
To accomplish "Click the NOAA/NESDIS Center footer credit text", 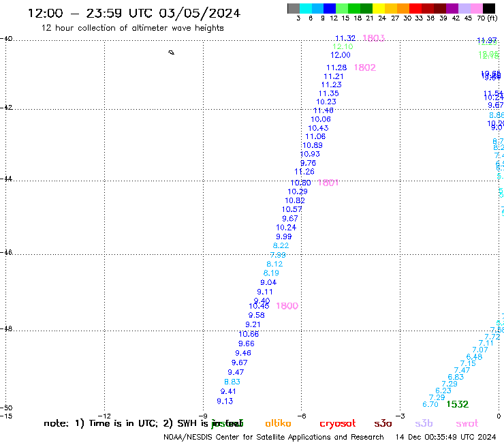I will point(274,437).
